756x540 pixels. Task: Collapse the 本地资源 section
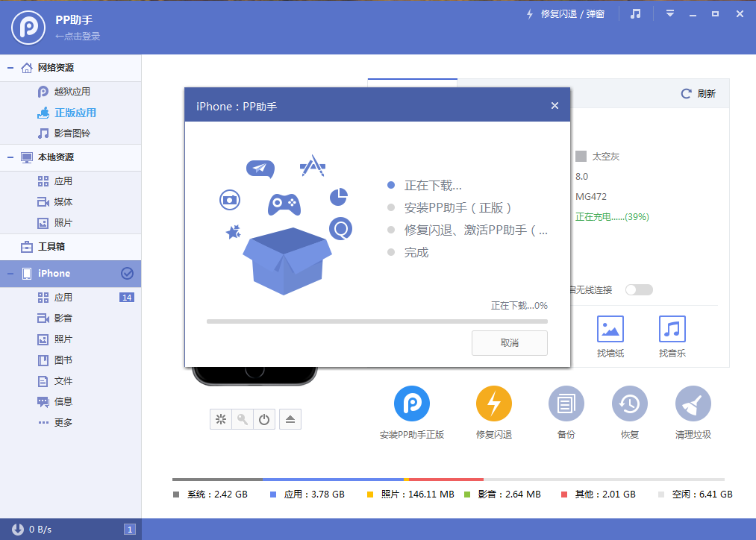[10, 157]
